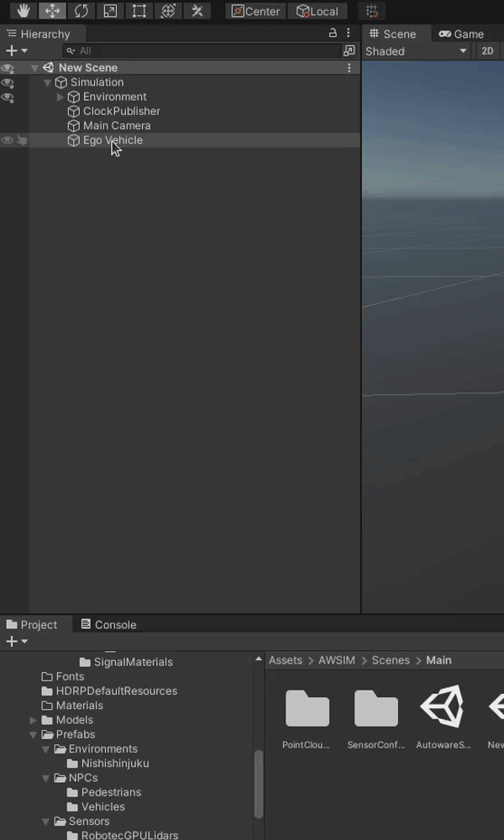504x840 pixels.
Task: Toggle visibility of New Scene
Action: coord(7,68)
